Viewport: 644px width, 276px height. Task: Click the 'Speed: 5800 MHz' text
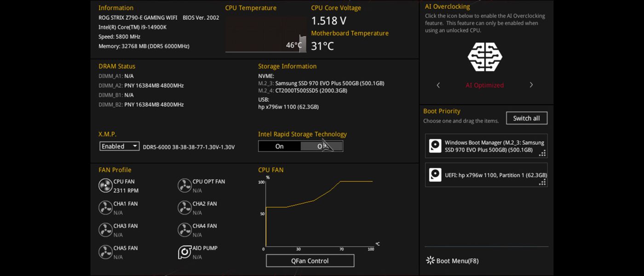click(x=120, y=37)
